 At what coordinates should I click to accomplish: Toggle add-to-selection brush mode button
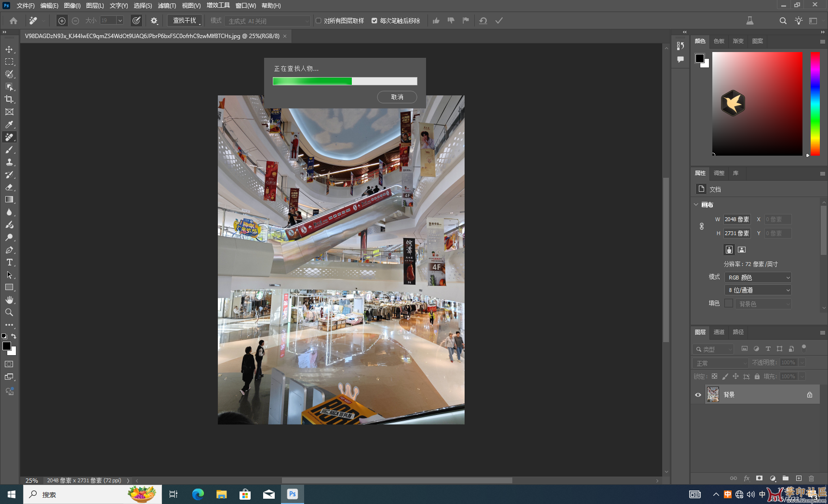[x=62, y=21]
